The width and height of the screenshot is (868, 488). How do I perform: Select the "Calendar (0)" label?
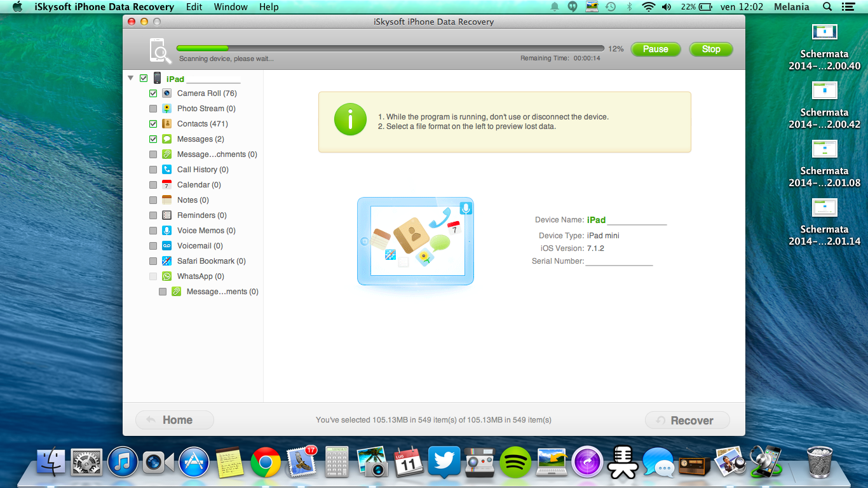point(199,185)
